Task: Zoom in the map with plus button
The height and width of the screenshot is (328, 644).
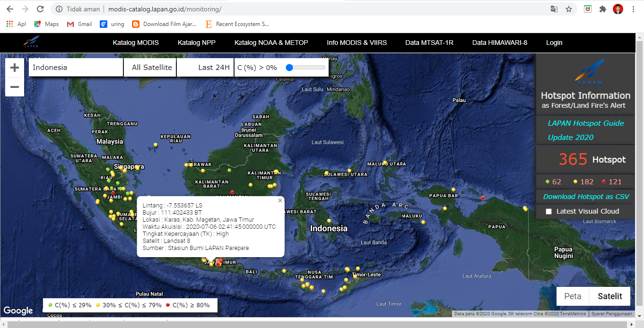Action: (x=15, y=68)
